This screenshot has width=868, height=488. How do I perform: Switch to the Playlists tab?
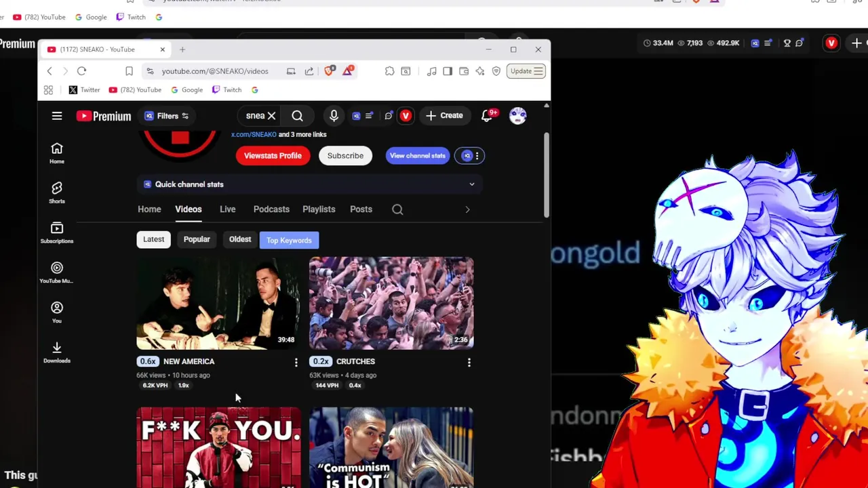click(319, 209)
